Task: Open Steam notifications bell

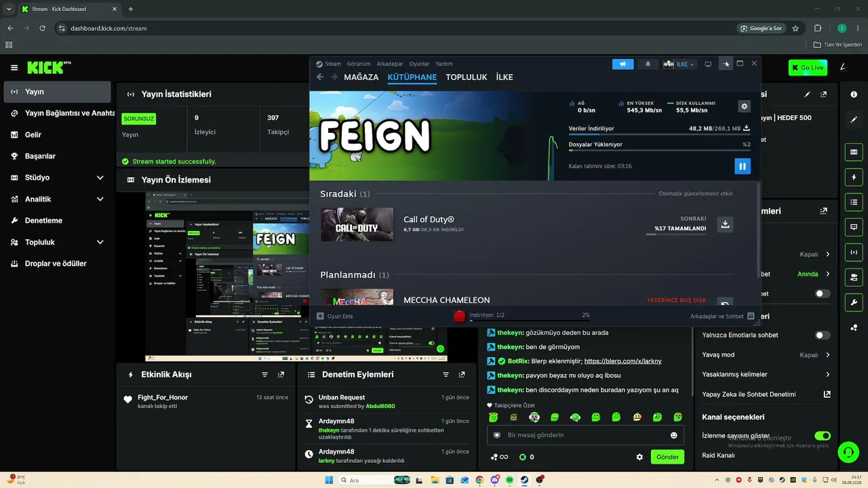Action: (x=648, y=64)
